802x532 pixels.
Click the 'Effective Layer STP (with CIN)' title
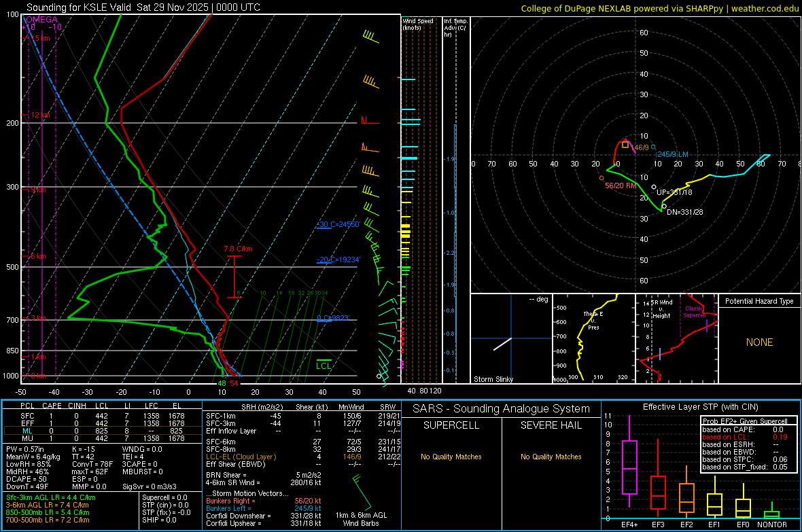[x=701, y=407]
